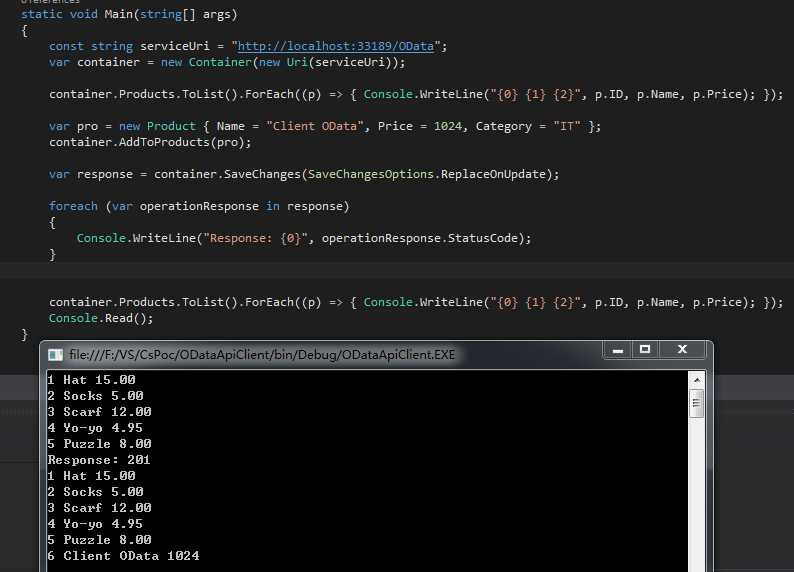Click "1 Hat 15.00" first console line
The height and width of the screenshot is (572, 794).
pyautogui.click(x=91, y=380)
